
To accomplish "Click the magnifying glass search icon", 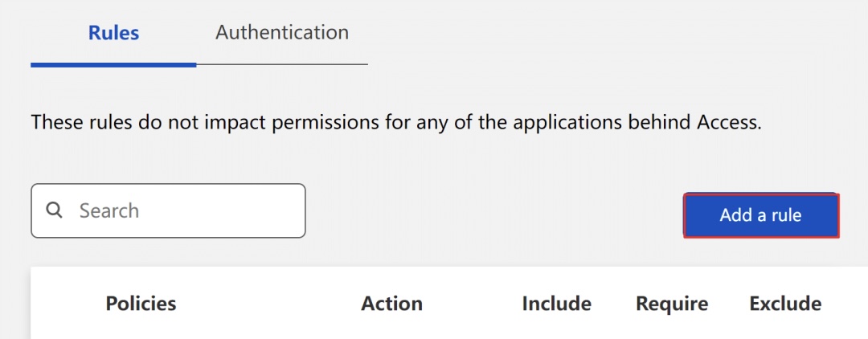I will click(54, 210).
